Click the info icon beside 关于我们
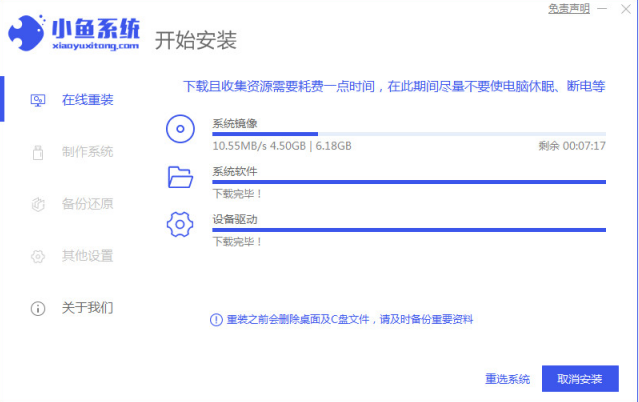The width and height of the screenshot is (639, 402). pos(38,308)
